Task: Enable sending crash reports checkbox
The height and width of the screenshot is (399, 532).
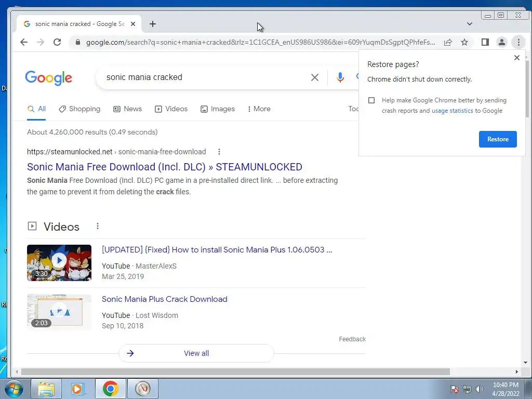Action: (371, 100)
